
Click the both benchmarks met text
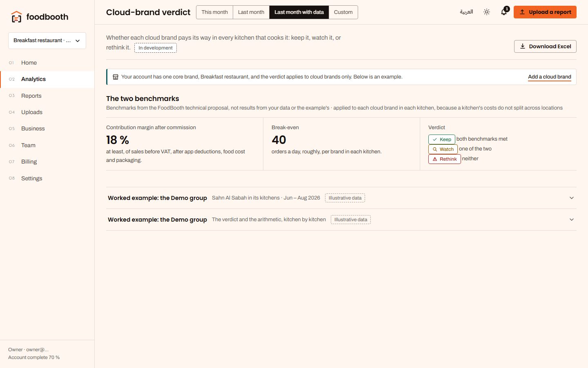point(482,139)
